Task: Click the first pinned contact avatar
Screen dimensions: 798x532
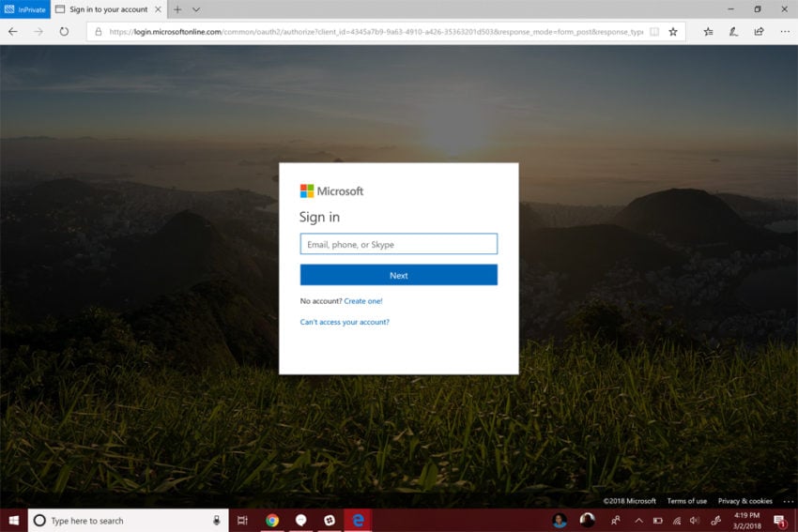Action: pyautogui.click(x=560, y=521)
